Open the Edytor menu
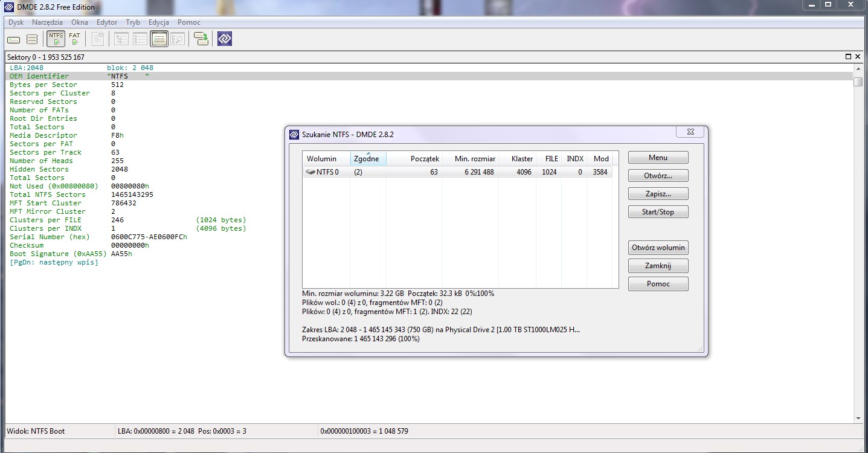Screen dimensions: 868x453 click(107, 22)
